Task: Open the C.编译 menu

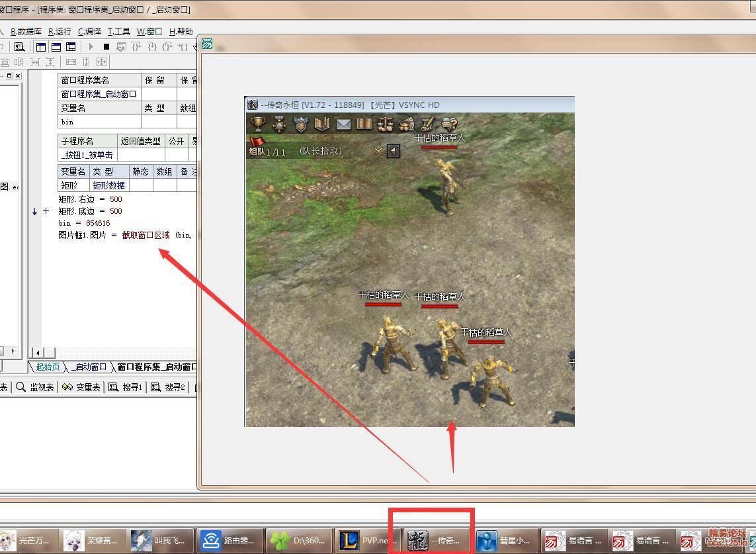Action: (90, 31)
